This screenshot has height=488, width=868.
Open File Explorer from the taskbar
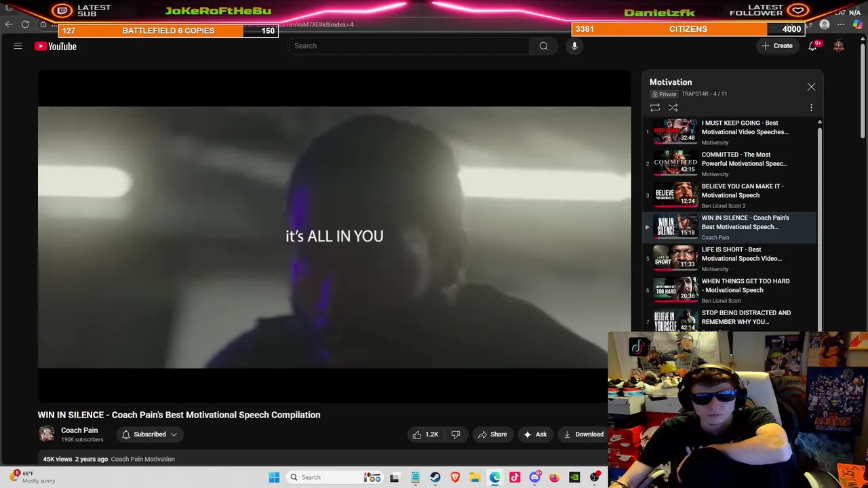pos(475,477)
